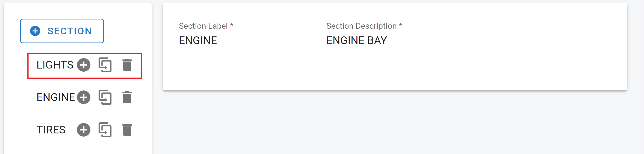The height and width of the screenshot is (154, 644).
Task: Click the gray background below the details card
Action: pos(375,125)
